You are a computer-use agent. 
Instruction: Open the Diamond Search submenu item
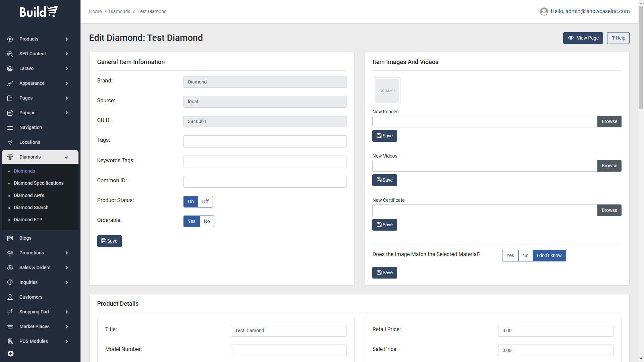[x=31, y=207]
